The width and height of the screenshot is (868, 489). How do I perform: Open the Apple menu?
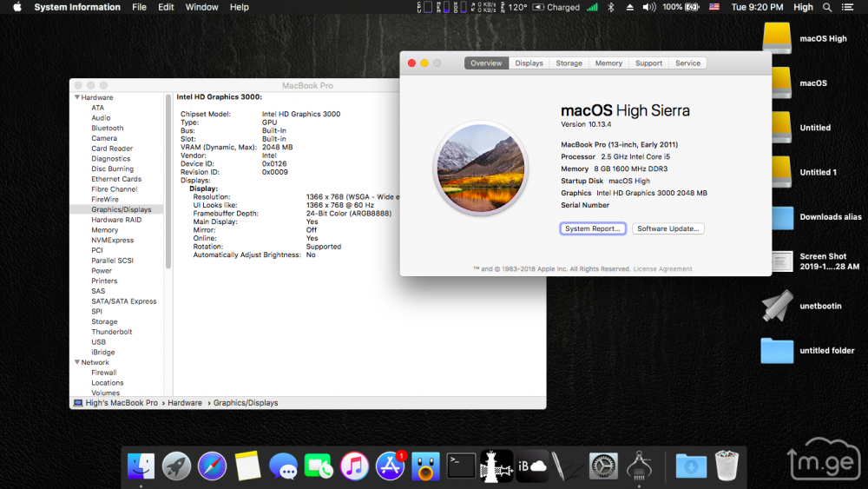pyautogui.click(x=16, y=7)
